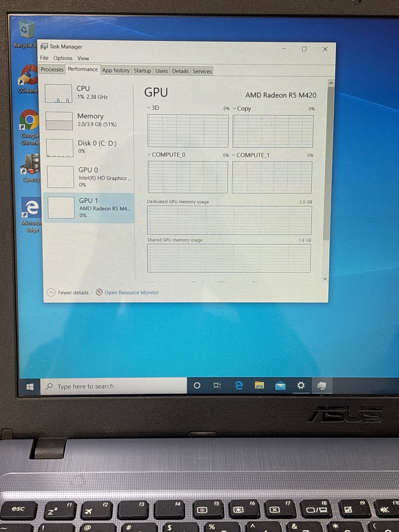Select the GPU 1 AMD Radeon entry
This screenshot has width=399, height=532.
pos(89,208)
